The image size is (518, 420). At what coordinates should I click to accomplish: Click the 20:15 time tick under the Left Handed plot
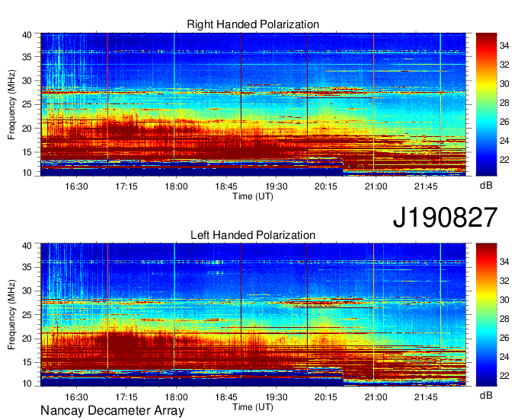click(326, 396)
